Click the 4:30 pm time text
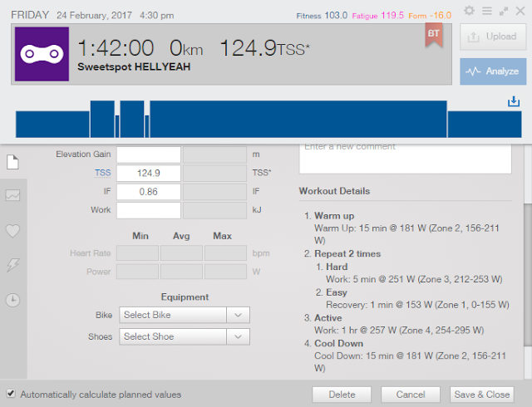 click(x=157, y=16)
